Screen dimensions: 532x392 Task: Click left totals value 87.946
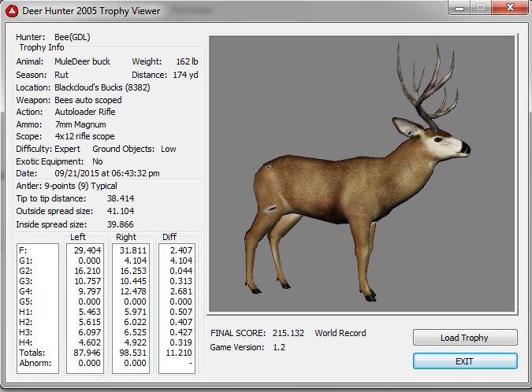[87, 353]
